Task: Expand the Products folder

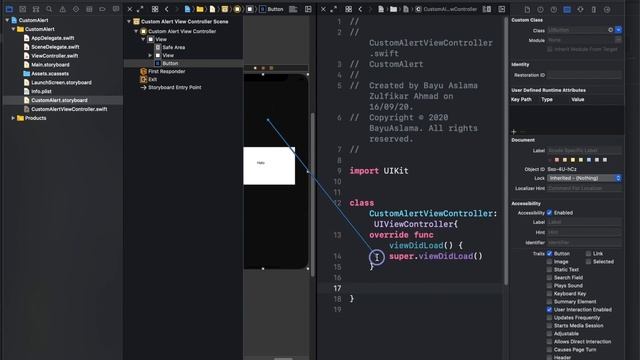Action: 13,118
